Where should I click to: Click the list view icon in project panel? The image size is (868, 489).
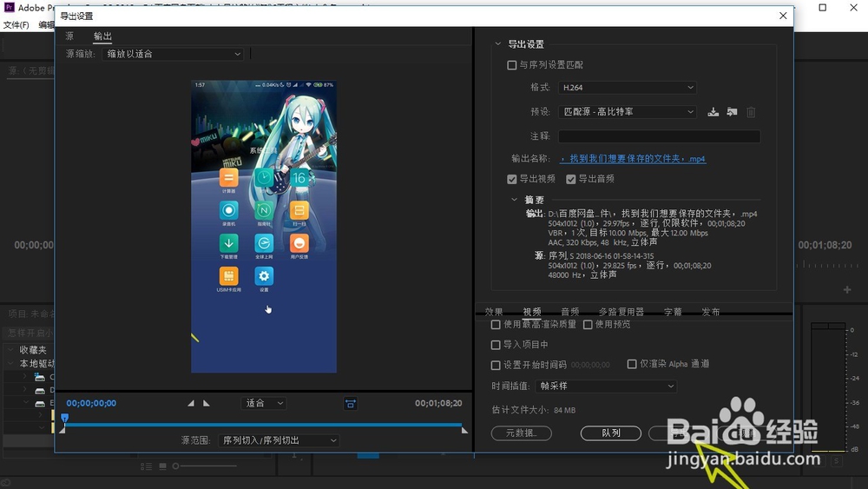click(146, 466)
